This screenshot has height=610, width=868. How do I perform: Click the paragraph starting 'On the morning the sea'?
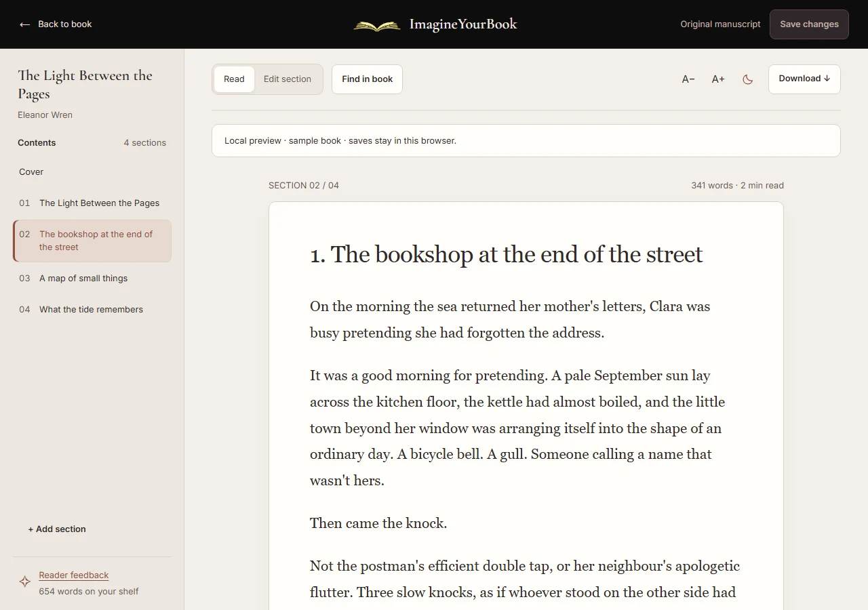coord(510,320)
